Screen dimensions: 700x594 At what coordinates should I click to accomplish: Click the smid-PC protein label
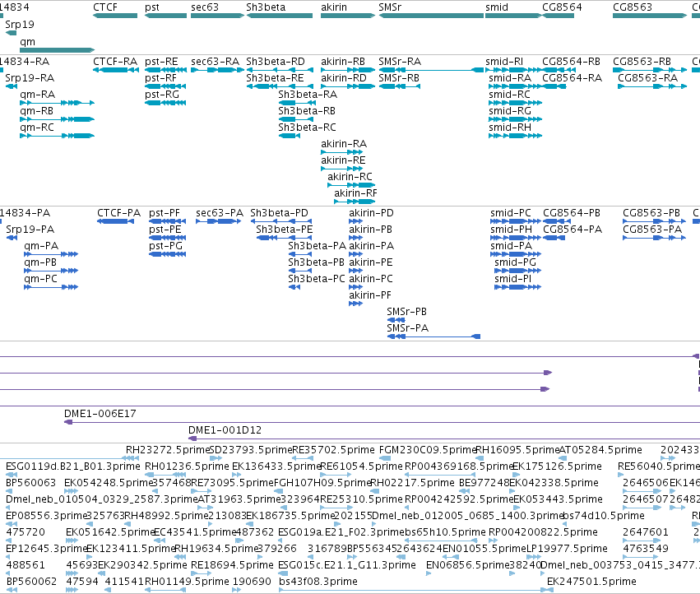coord(511,213)
